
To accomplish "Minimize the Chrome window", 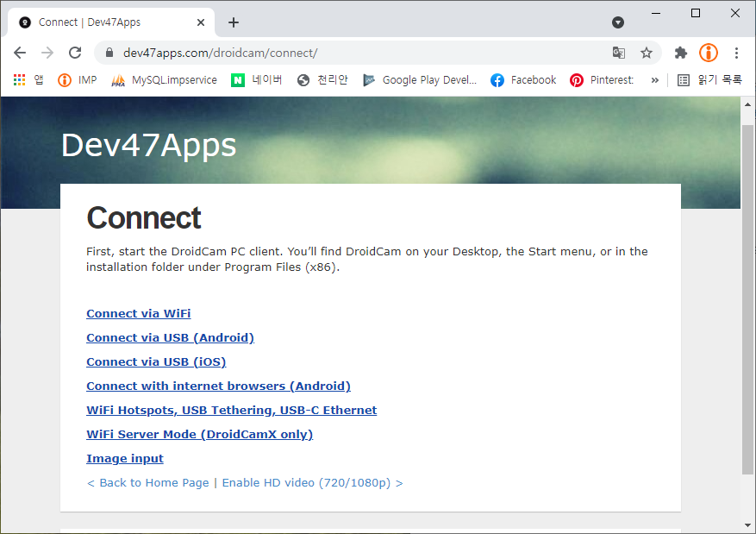I will point(656,13).
